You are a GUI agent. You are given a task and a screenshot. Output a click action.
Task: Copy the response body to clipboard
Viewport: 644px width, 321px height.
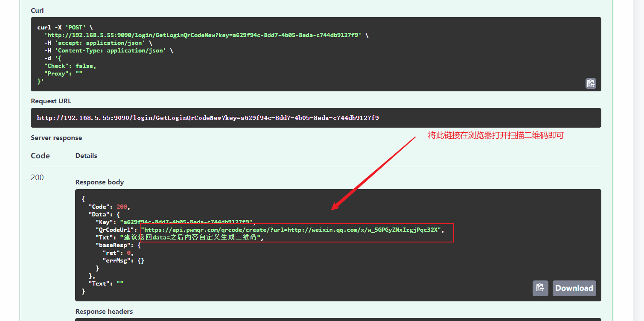point(540,288)
